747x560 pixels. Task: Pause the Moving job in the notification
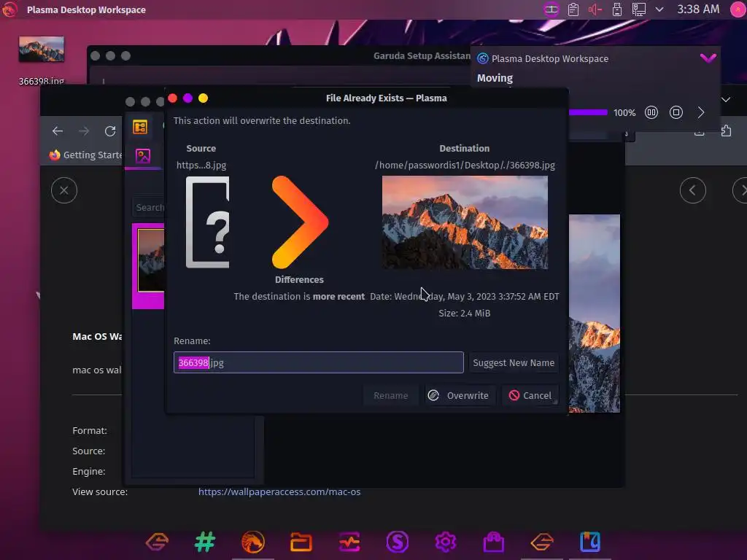[x=651, y=112]
